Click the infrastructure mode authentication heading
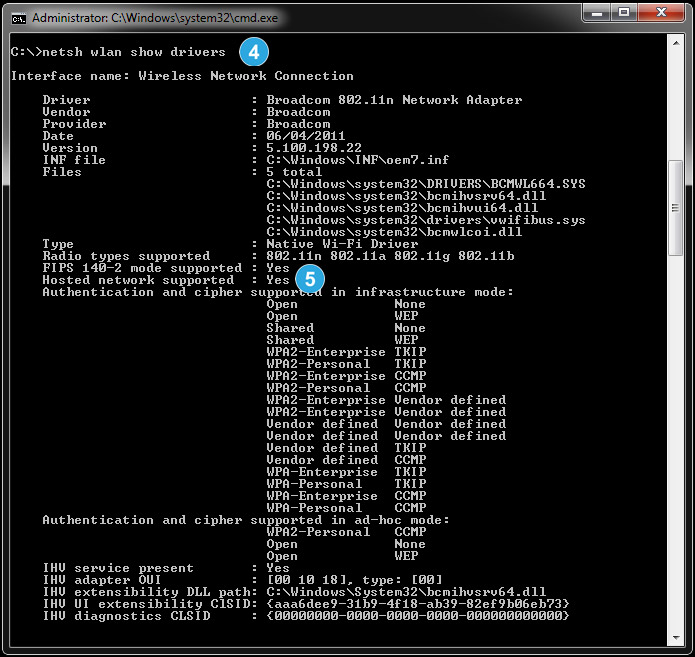Image resolution: width=695 pixels, height=657 pixels. pyautogui.click(x=278, y=292)
